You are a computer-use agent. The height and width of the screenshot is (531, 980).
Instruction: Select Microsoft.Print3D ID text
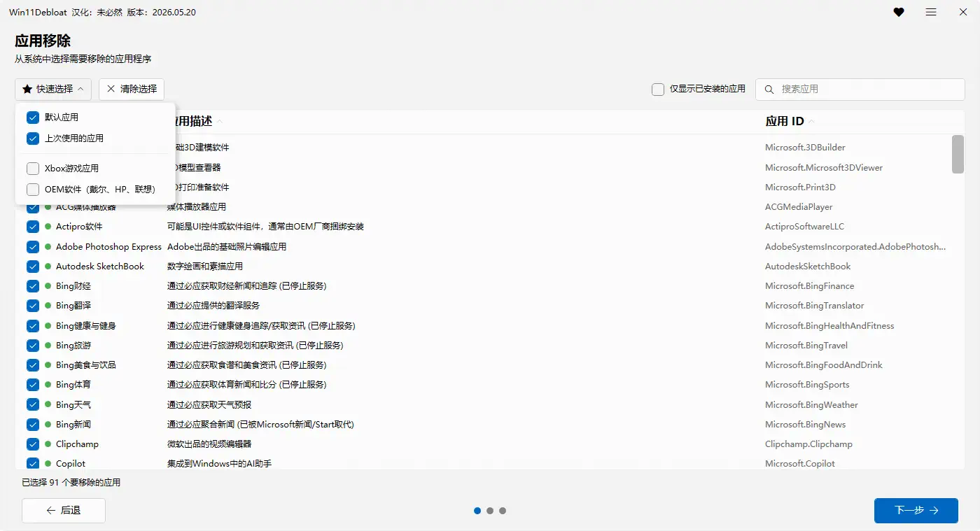click(x=800, y=187)
